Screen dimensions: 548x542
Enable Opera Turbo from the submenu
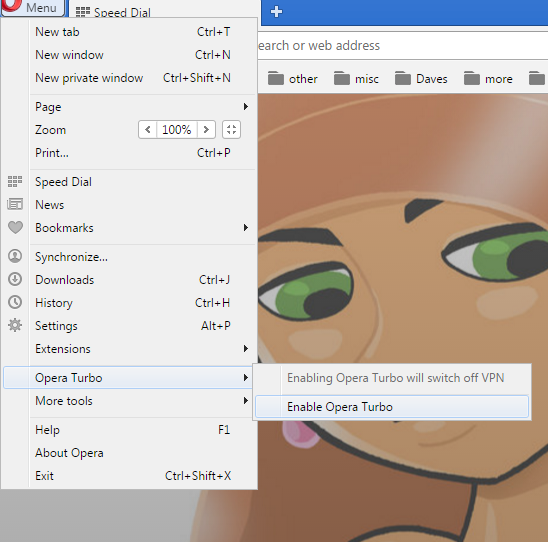point(392,407)
